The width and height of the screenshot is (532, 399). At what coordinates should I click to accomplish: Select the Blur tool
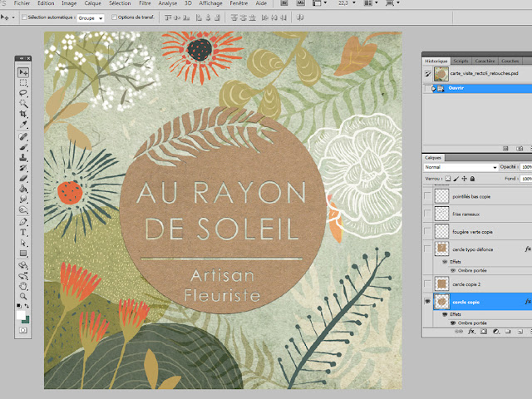[23, 199]
